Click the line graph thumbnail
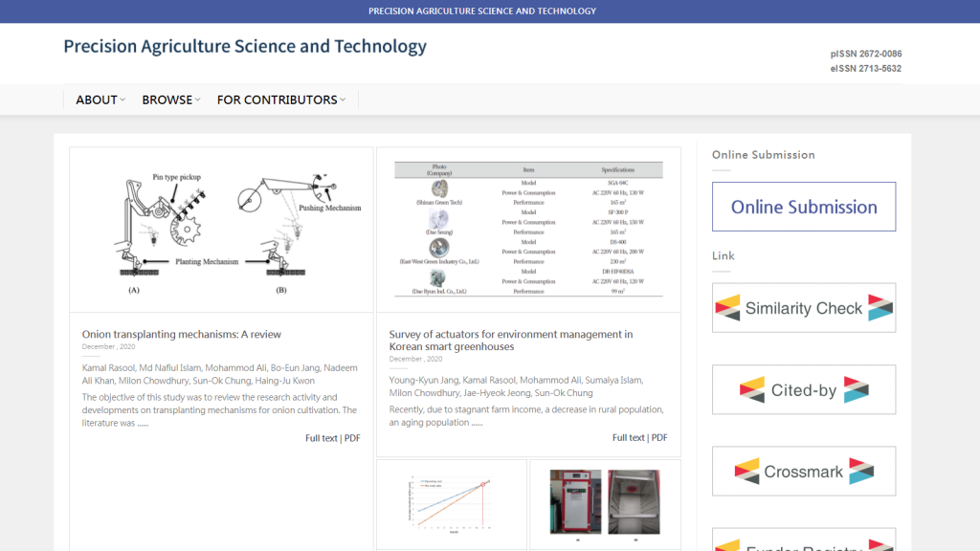 tap(452, 505)
